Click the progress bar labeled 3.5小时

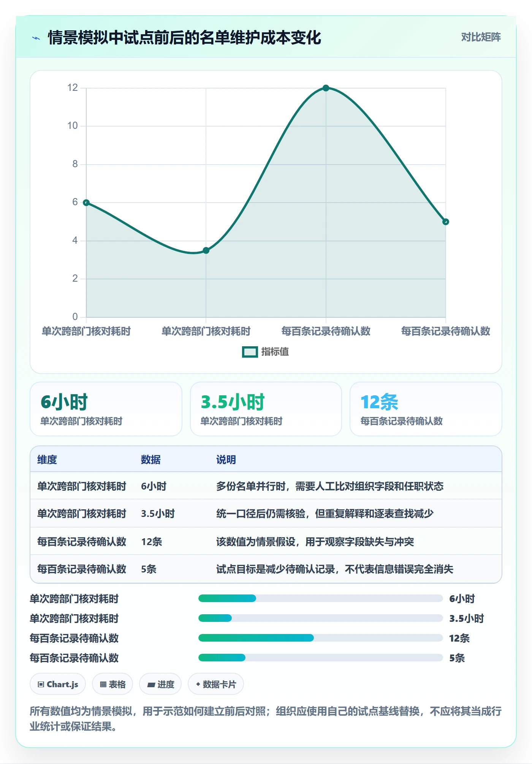pyautogui.click(x=320, y=618)
